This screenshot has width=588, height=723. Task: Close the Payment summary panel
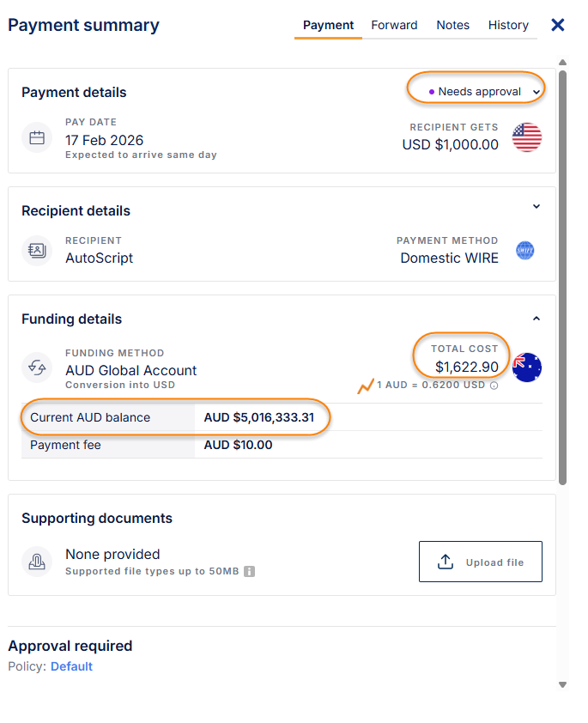click(558, 25)
